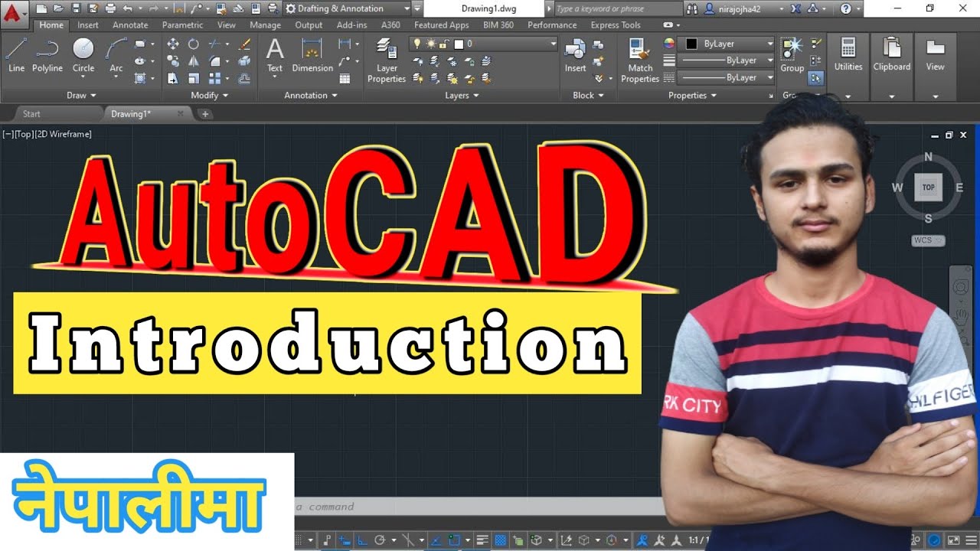Toggle Ortho mode in status bar
The image size is (980, 551).
point(363,540)
